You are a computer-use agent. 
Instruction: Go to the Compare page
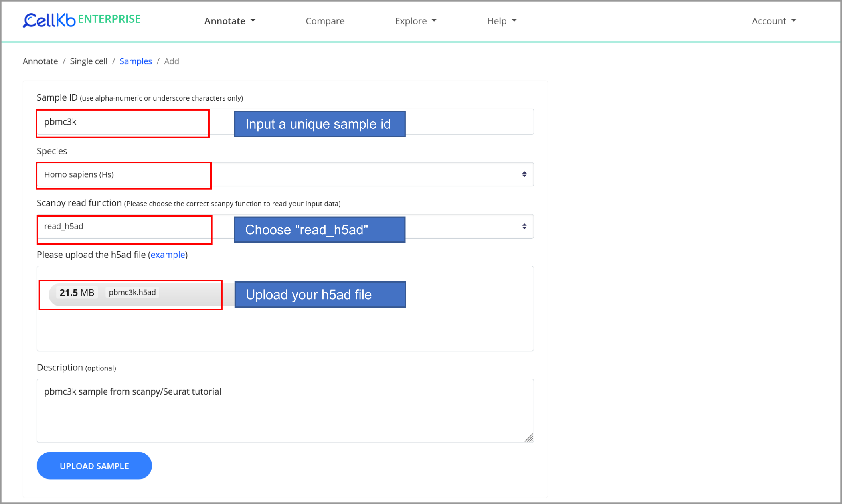(x=325, y=21)
